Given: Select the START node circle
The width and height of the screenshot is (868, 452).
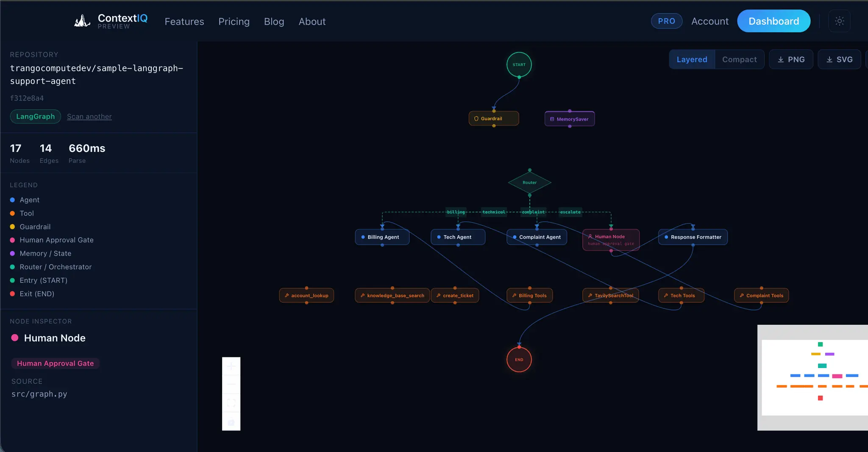Looking at the screenshot, I should coord(519,64).
